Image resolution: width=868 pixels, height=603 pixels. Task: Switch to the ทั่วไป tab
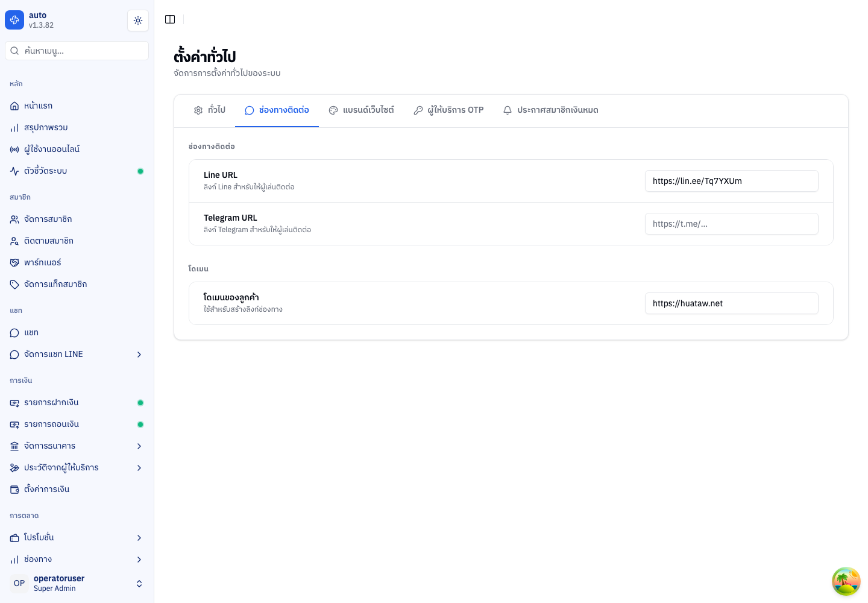(209, 110)
